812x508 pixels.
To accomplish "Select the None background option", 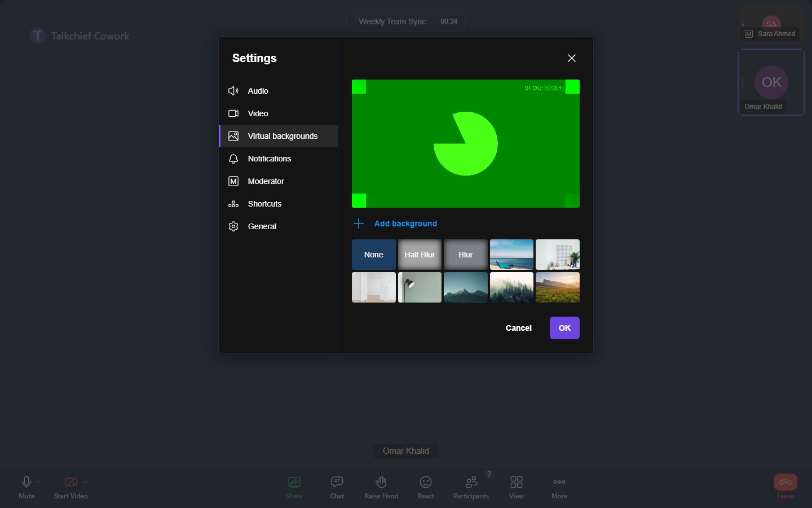I will coord(374,255).
